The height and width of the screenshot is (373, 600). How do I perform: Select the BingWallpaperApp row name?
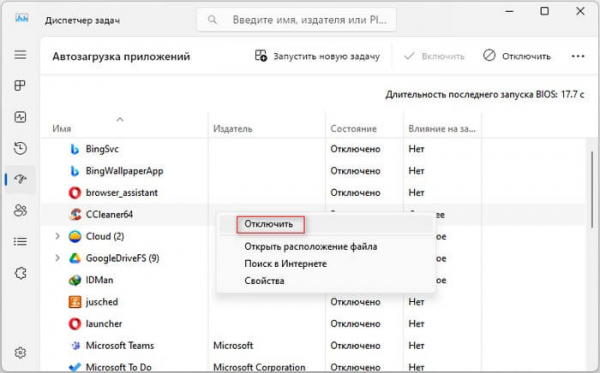click(124, 171)
